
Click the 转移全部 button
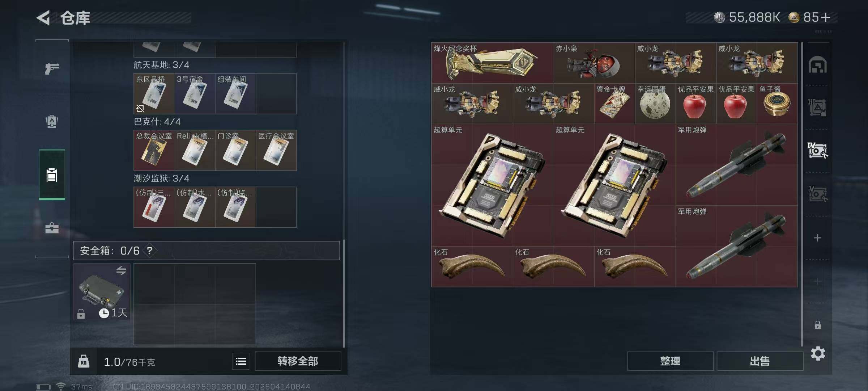(x=298, y=361)
